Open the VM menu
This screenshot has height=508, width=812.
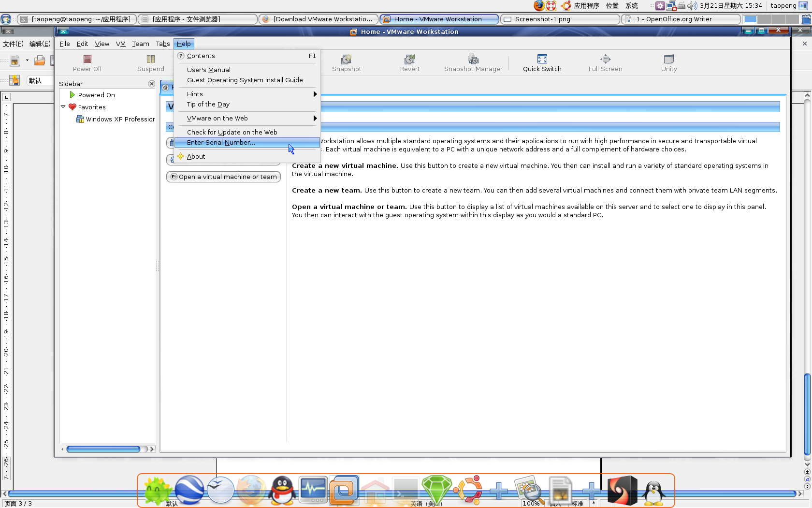(x=121, y=44)
